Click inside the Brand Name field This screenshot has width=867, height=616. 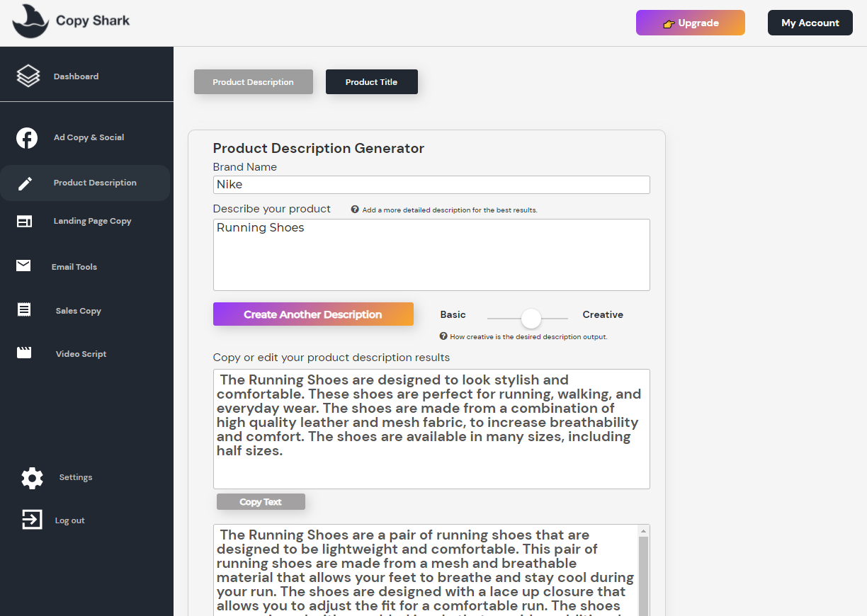click(431, 184)
